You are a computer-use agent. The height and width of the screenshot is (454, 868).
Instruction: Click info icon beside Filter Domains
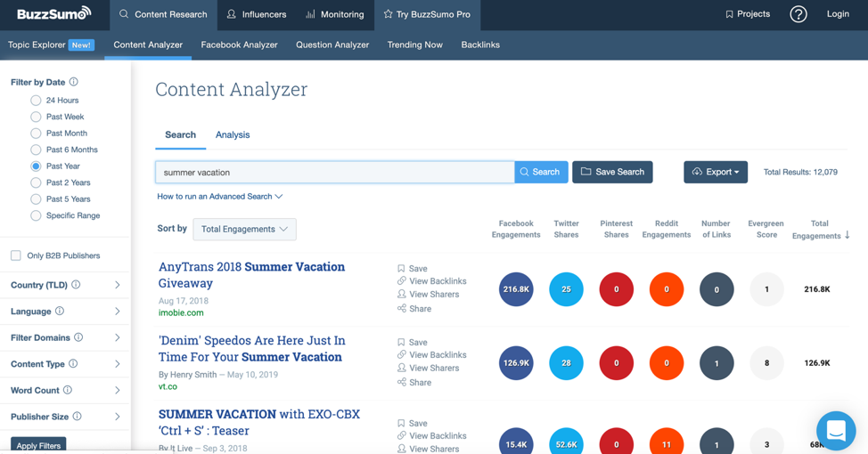(78, 337)
